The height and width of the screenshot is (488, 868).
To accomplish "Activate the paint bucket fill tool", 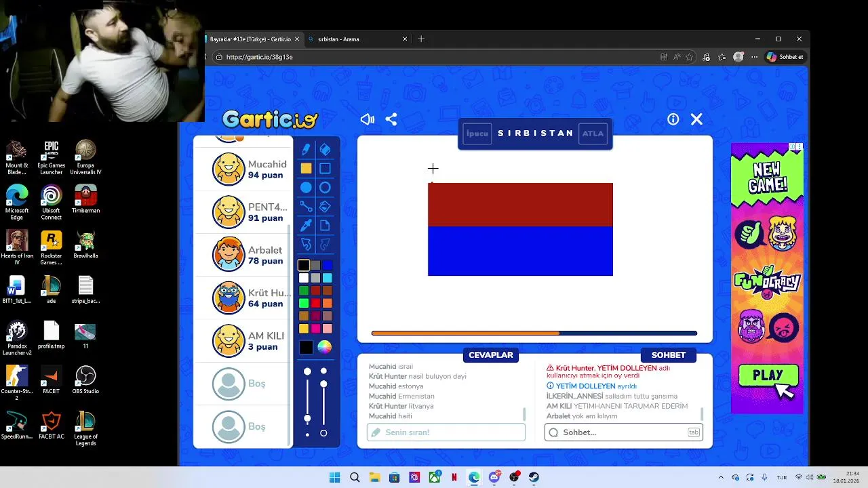I will [x=325, y=207].
